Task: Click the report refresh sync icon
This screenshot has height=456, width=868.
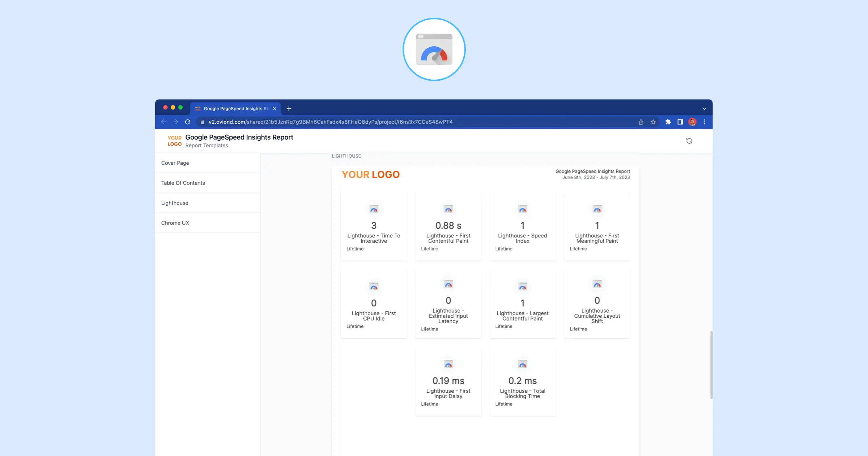Action: coord(689,141)
